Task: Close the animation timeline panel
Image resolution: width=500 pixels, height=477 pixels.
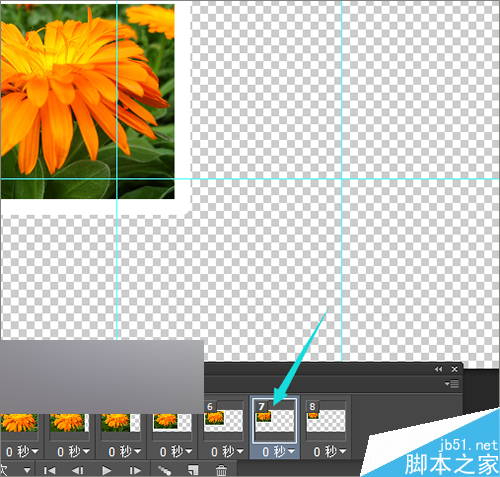Action: [454, 369]
